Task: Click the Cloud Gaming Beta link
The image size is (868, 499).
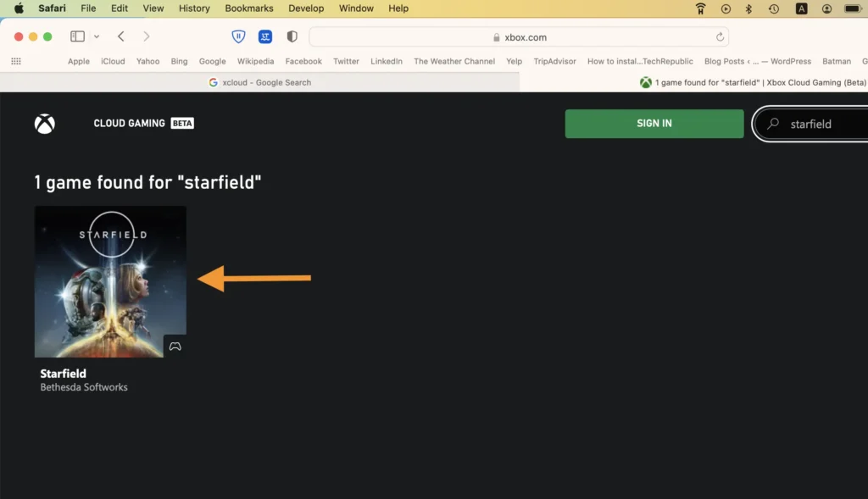Action: coord(143,124)
